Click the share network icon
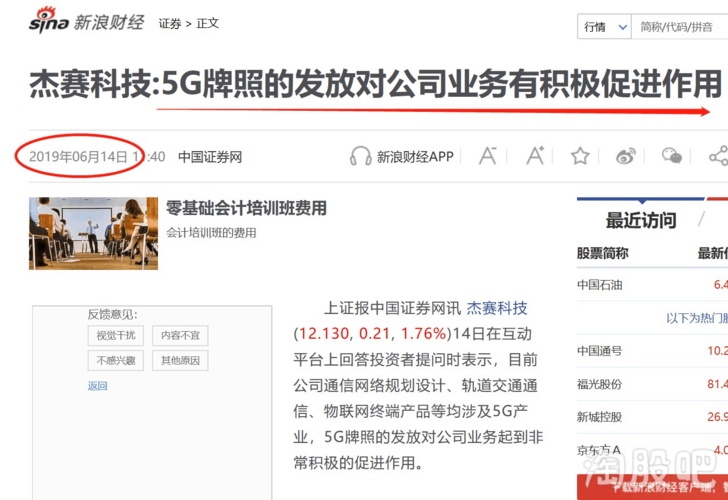This screenshot has width=728, height=500. point(719,156)
